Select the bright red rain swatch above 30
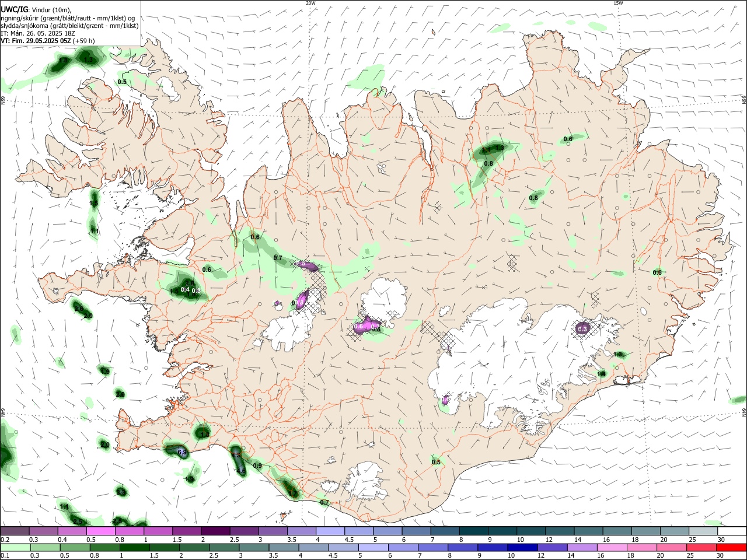The height and width of the screenshot is (560, 747). pyautogui.click(x=731, y=547)
